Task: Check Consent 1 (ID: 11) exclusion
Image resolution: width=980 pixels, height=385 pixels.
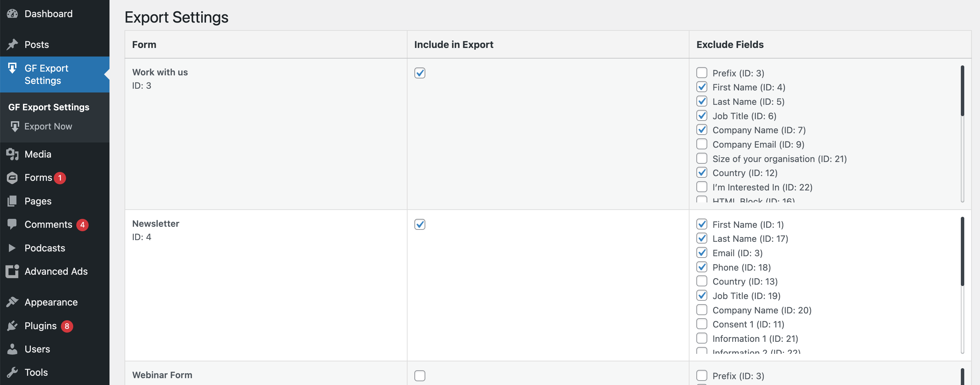Action: (x=701, y=324)
